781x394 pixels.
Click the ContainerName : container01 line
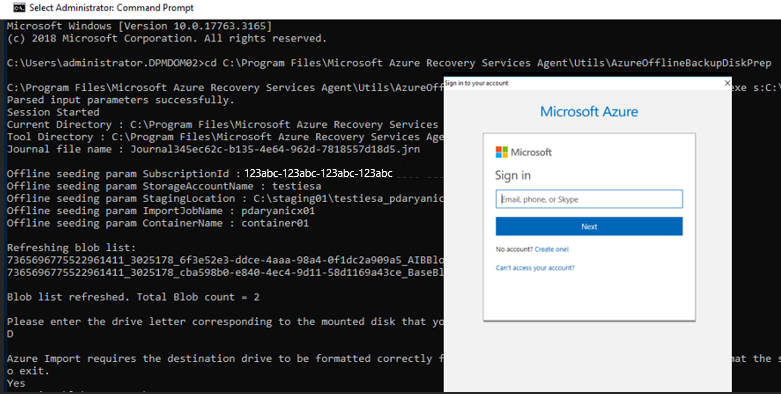(158, 223)
